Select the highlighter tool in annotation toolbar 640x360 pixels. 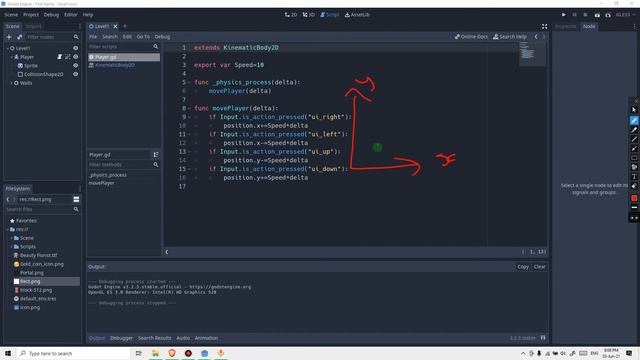tap(634, 129)
